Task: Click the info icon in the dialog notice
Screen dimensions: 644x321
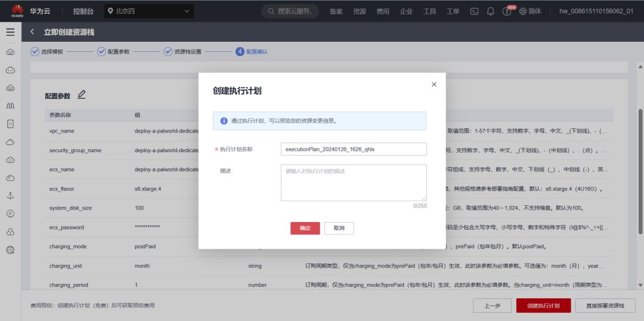Action: [x=224, y=121]
